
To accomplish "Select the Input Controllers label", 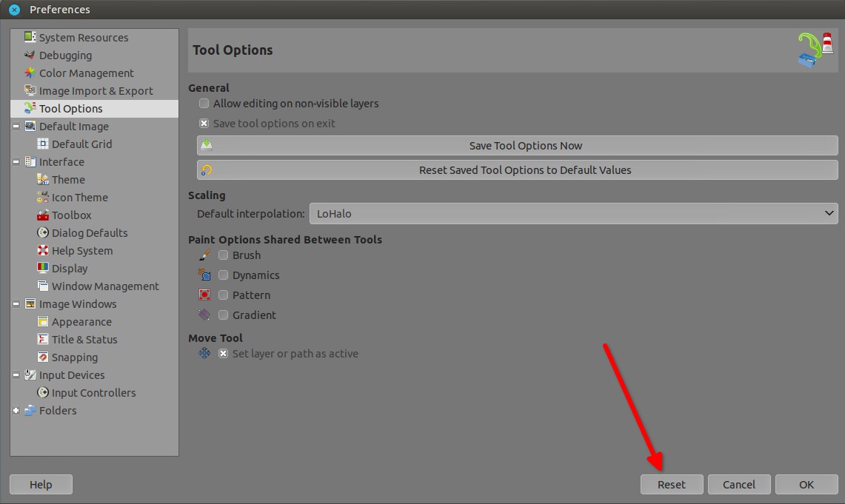I will (x=94, y=392).
